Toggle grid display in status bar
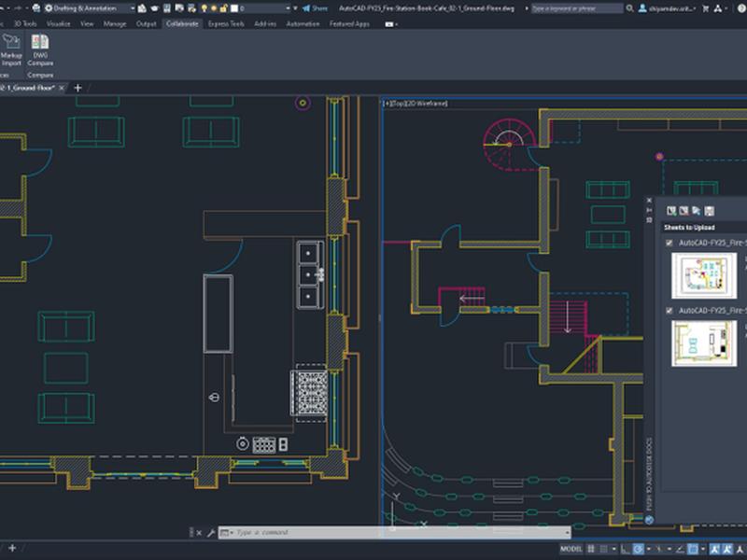Viewport: 747px width, 560px height. click(x=591, y=549)
